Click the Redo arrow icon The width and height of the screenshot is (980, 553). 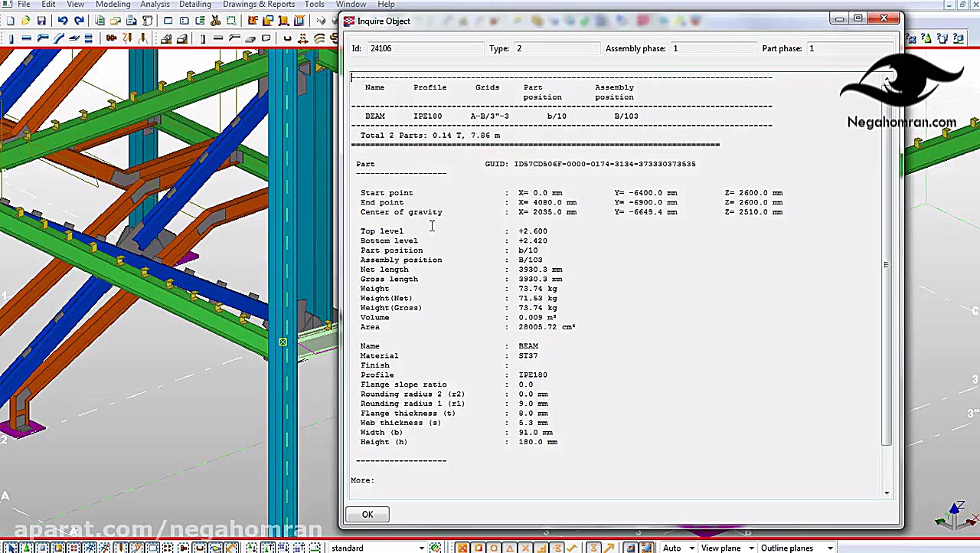click(79, 21)
